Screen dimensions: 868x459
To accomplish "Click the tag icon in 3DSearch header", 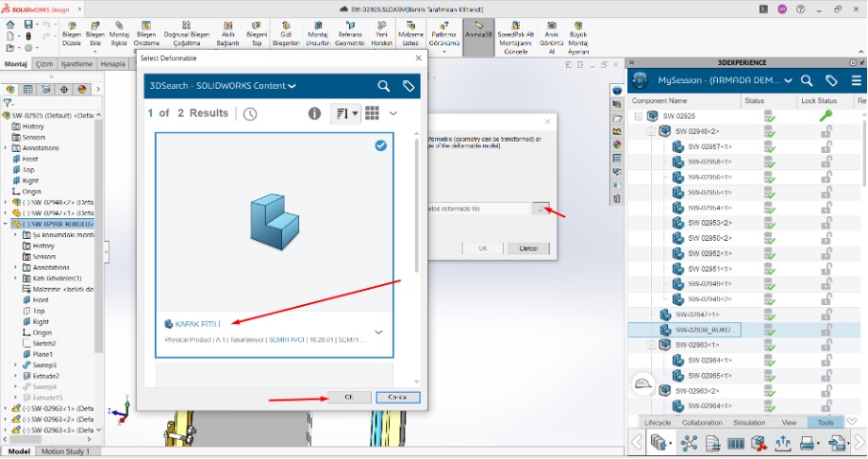I will point(408,86).
